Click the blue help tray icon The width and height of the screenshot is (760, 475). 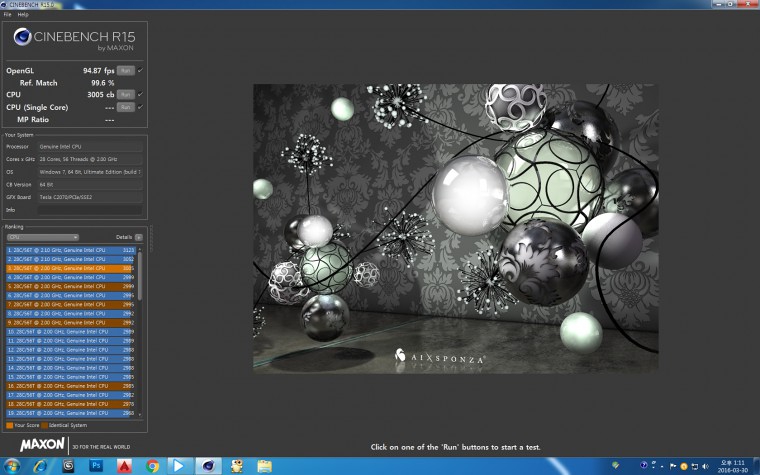pos(644,466)
